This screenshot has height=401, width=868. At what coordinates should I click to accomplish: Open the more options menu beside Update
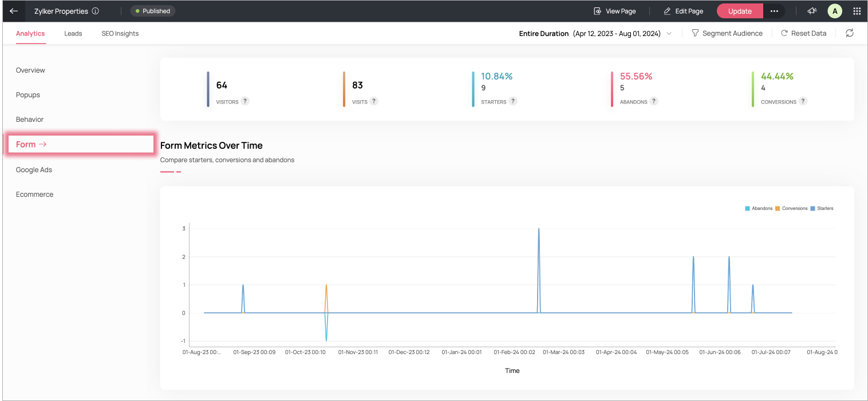click(x=774, y=11)
